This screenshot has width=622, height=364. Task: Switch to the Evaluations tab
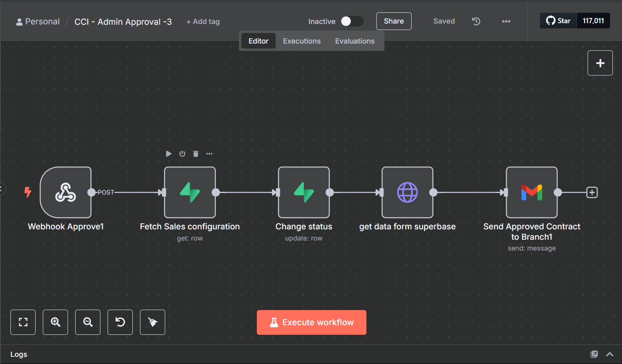[x=355, y=41]
